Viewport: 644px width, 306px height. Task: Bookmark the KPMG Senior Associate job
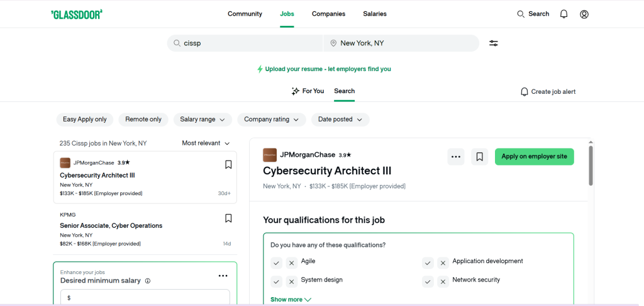pyautogui.click(x=228, y=218)
